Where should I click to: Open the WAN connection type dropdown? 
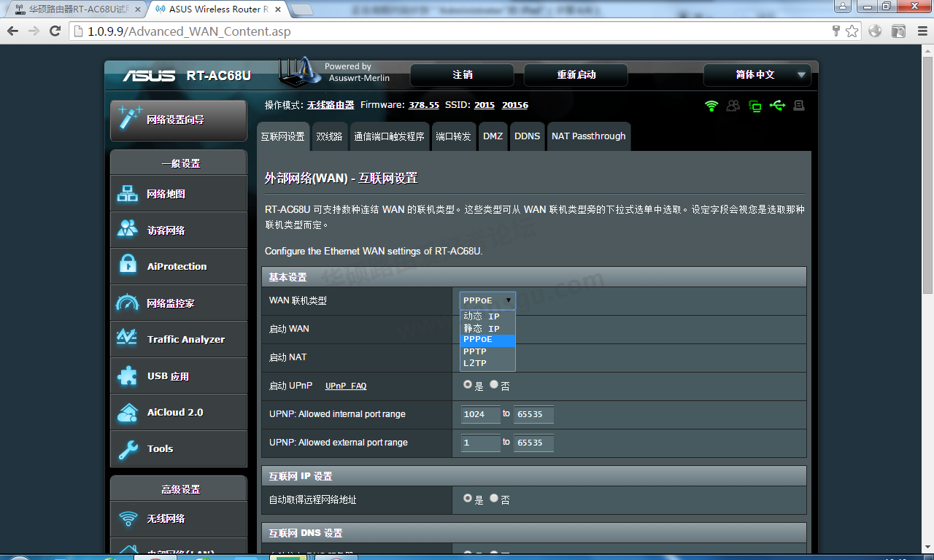tap(487, 300)
